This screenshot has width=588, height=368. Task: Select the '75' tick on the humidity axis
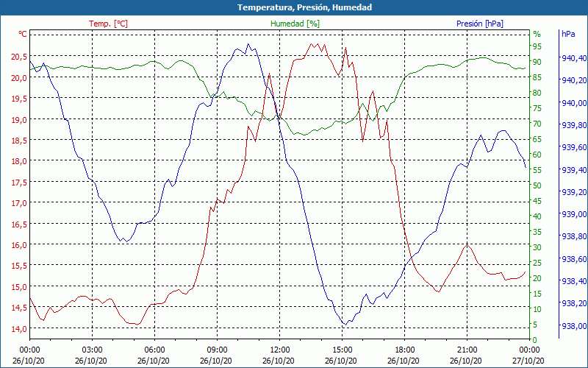(537, 108)
